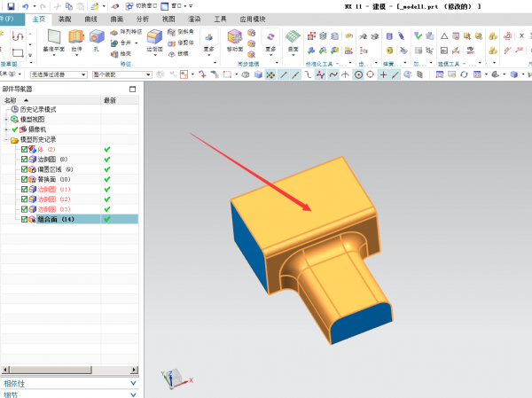Open the 整个装配 selection scope combo box
Viewport: 532px width, 398px height.
coord(122,74)
